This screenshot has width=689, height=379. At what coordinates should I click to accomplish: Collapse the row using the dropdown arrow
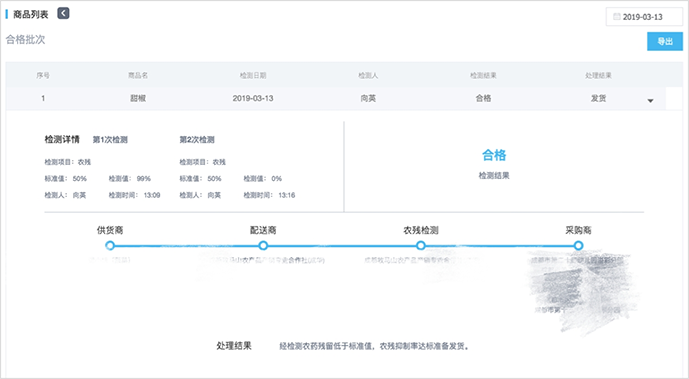pos(650,101)
